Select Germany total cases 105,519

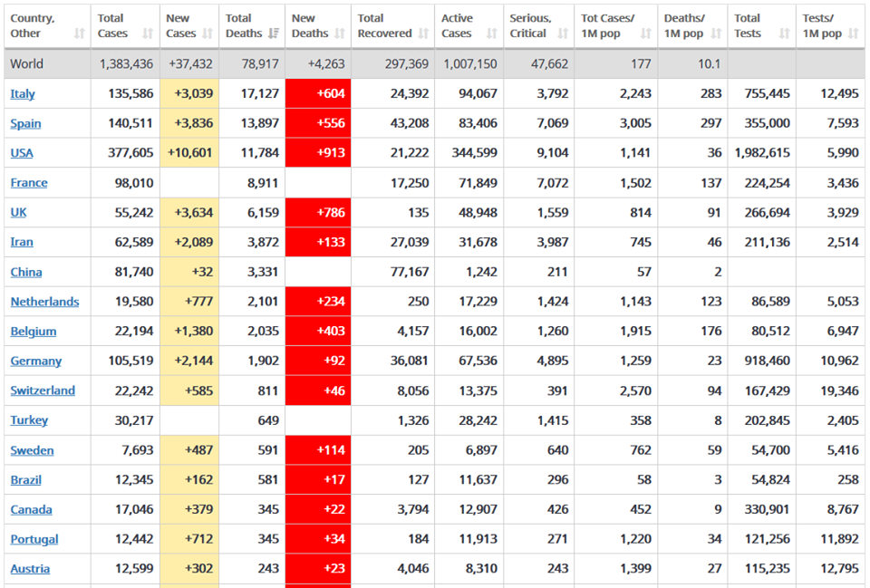(130, 361)
